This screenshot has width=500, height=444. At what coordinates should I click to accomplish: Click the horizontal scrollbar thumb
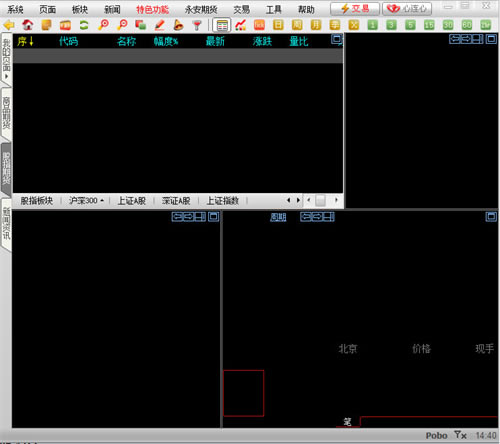pos(321,200)
